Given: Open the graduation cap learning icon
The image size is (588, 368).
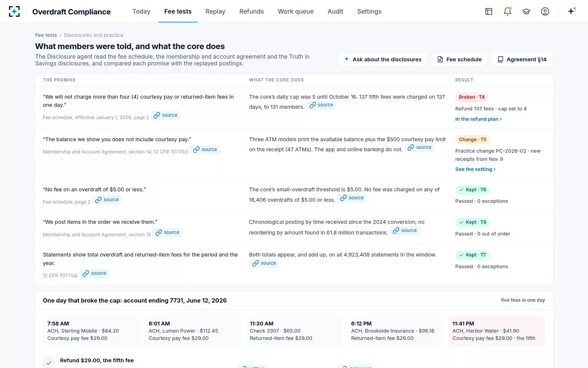Looking at the screenshot, I should [x=526, y=11].
